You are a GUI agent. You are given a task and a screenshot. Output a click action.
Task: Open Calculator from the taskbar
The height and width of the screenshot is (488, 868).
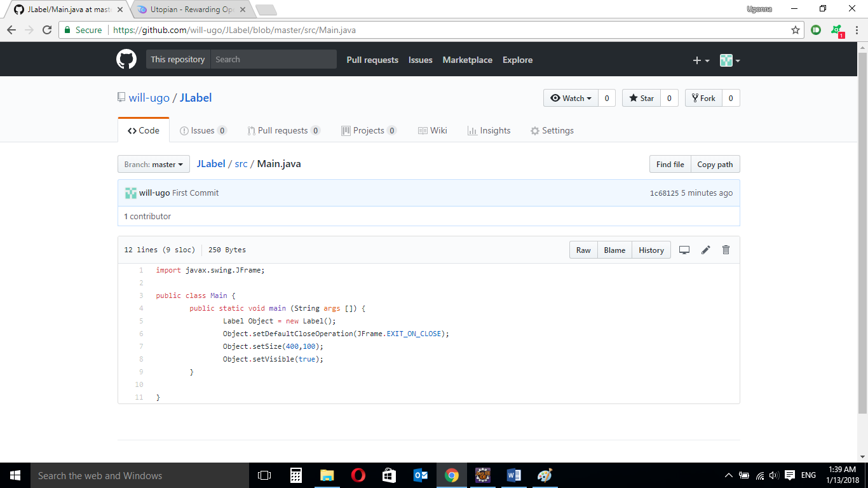[x=295, y=475]
